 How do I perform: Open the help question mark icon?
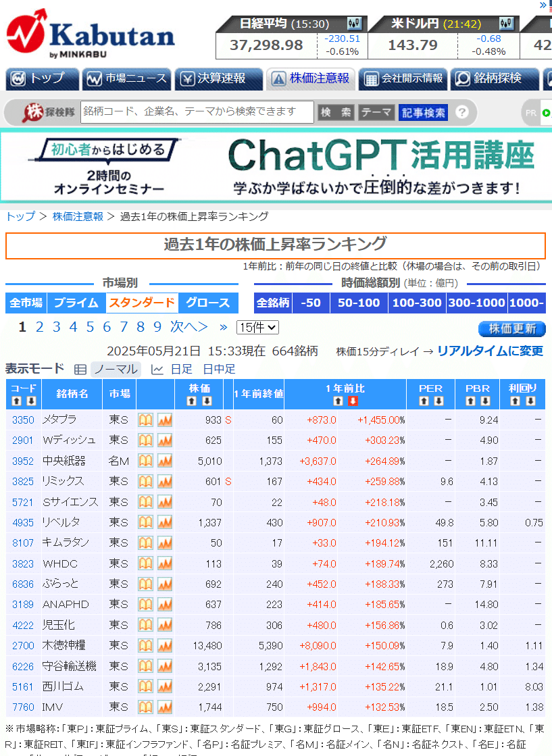click(x=460, y=112)
